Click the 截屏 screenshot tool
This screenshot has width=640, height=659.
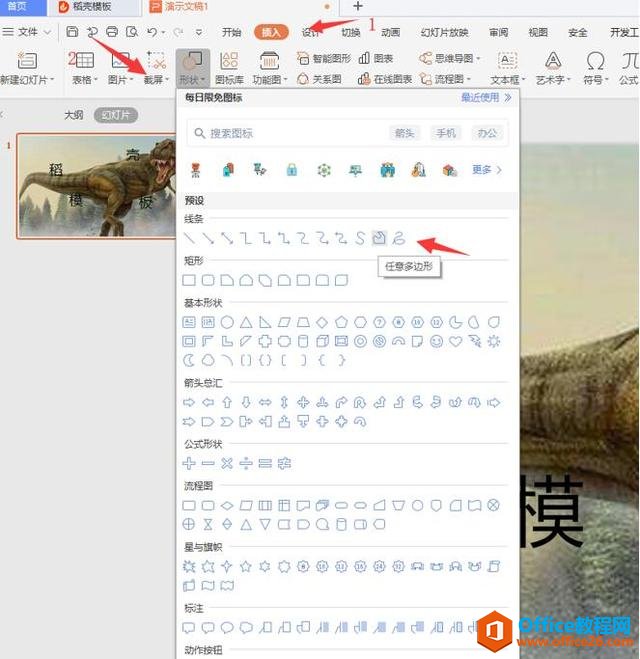pos(154,67)
